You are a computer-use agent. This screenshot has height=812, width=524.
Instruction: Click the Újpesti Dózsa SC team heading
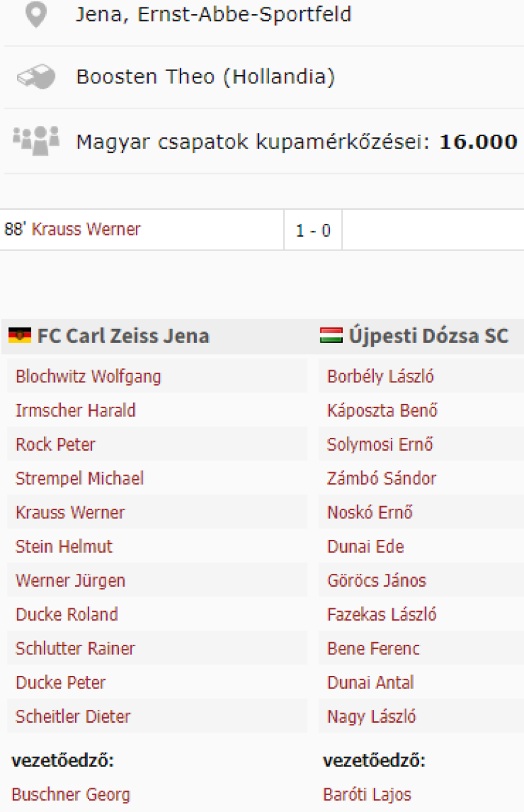428,336
